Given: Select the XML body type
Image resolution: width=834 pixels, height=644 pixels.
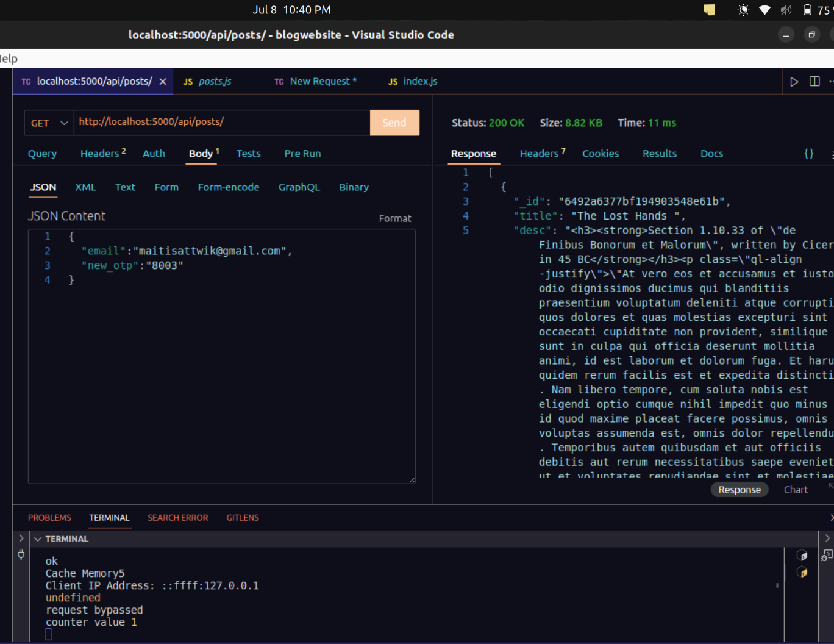Looking at the screenshot, I should (x=85, y=187).
